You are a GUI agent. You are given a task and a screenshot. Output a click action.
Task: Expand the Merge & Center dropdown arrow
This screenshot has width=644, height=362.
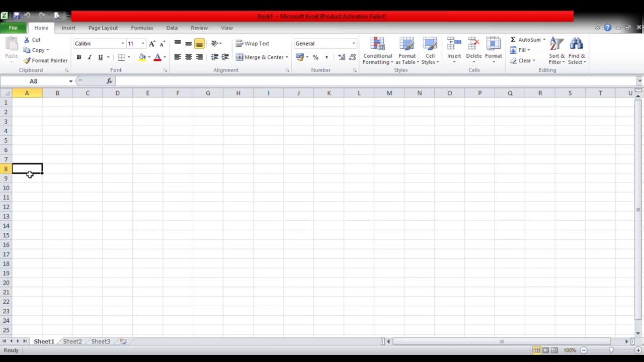287,57
